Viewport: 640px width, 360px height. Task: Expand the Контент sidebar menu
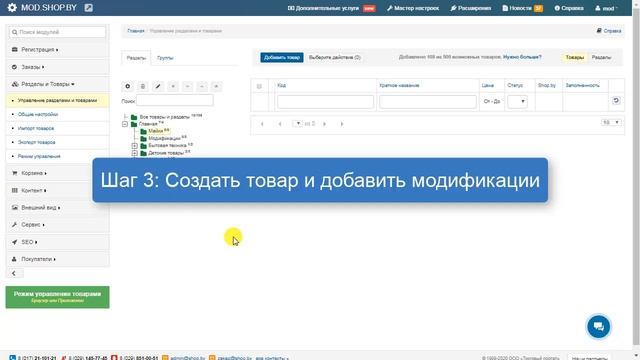pyautogui.click(x=58, y=190)
